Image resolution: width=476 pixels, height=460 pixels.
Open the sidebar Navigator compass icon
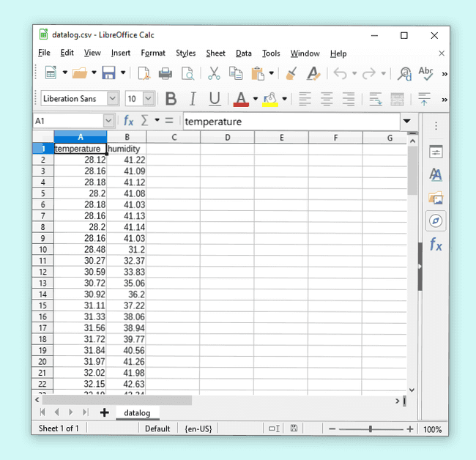point(436,220)
